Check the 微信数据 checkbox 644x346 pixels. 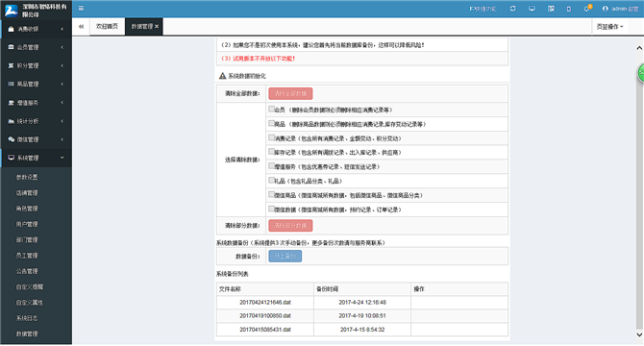(x=271, y=209)
